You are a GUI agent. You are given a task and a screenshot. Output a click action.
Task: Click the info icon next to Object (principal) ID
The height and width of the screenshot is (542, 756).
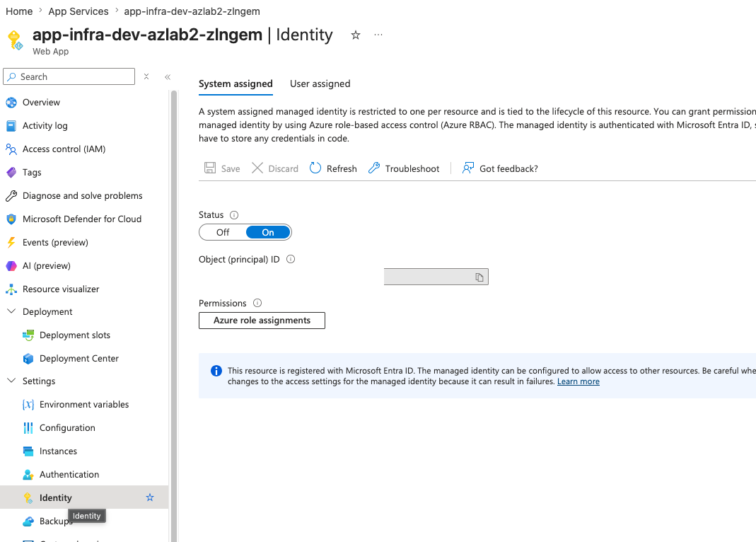[290, 259]
